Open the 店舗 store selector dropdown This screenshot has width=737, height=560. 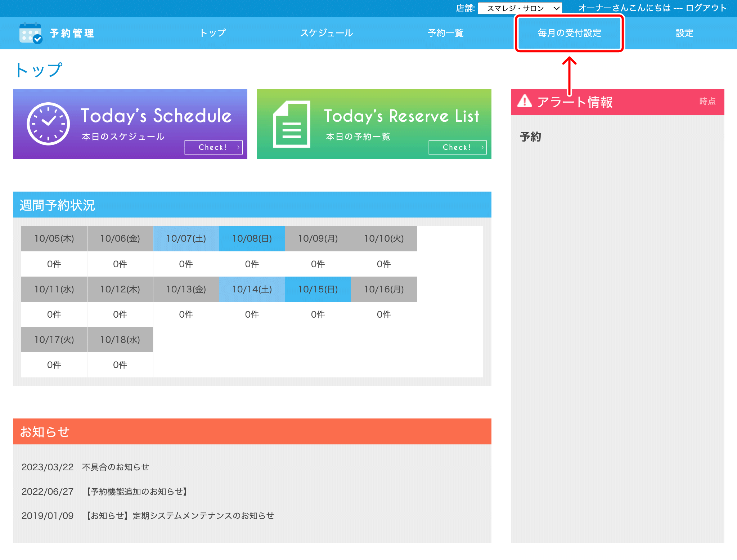[x=520, y=8]
